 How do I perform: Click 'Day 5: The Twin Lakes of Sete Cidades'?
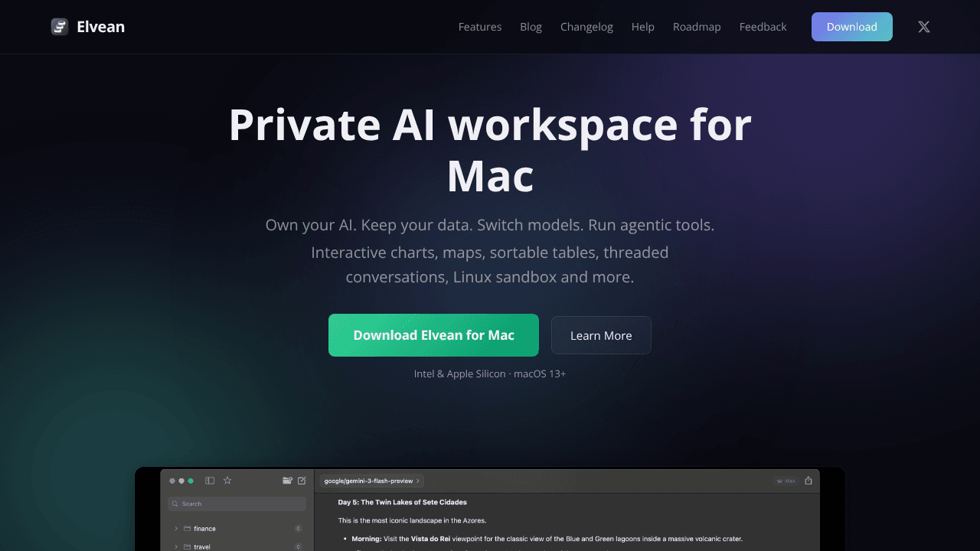coord(403,502)
